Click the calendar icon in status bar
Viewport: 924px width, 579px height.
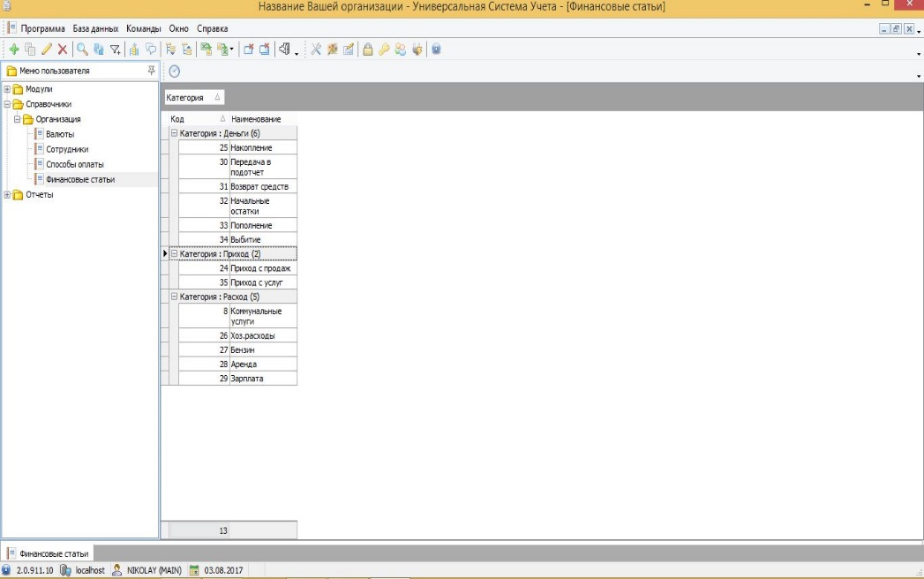(194, 570)
